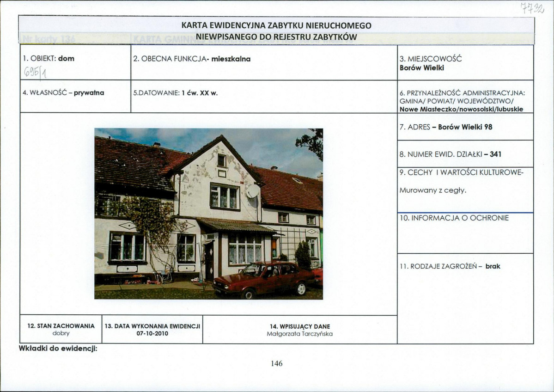Click the page number 146 at bottom

coord(276,363)
